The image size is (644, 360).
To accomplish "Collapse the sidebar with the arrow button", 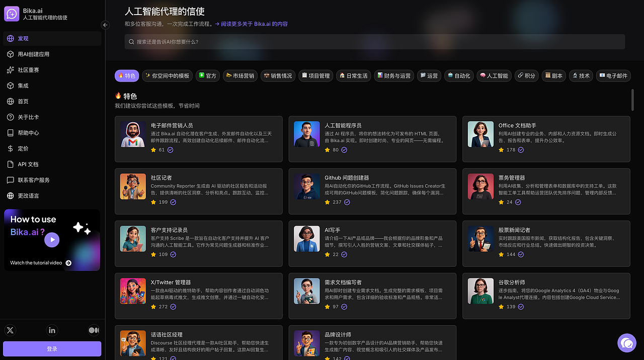I will pos(105,25).
